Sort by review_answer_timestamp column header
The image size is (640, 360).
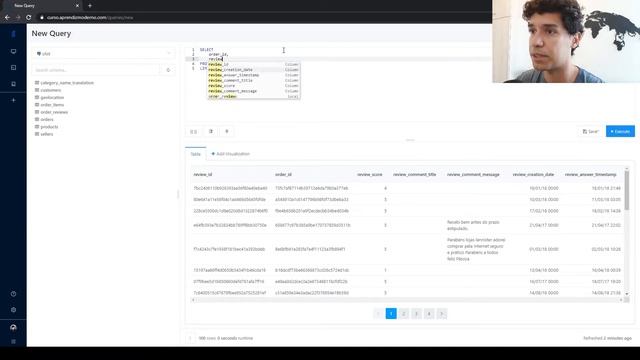point(591,175)
